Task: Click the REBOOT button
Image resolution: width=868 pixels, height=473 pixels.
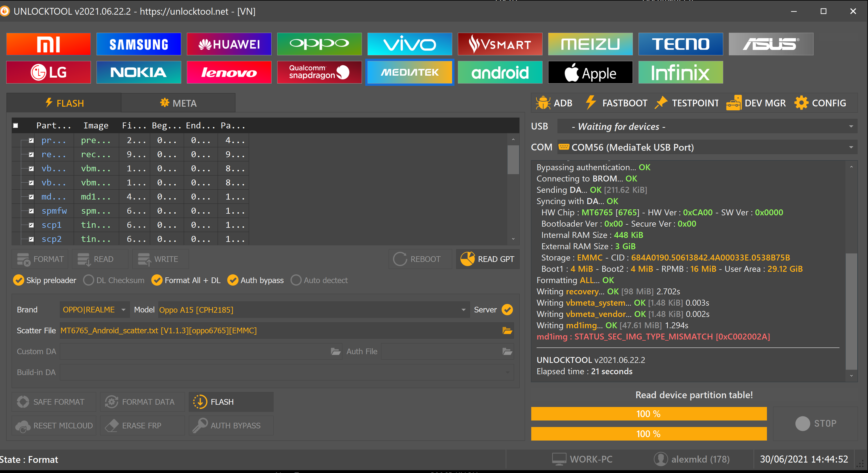Action: (420, 259)
